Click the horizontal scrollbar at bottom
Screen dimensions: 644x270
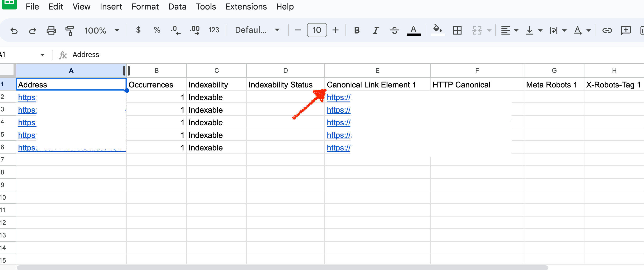pyautogui.click(x=283, y=267)
